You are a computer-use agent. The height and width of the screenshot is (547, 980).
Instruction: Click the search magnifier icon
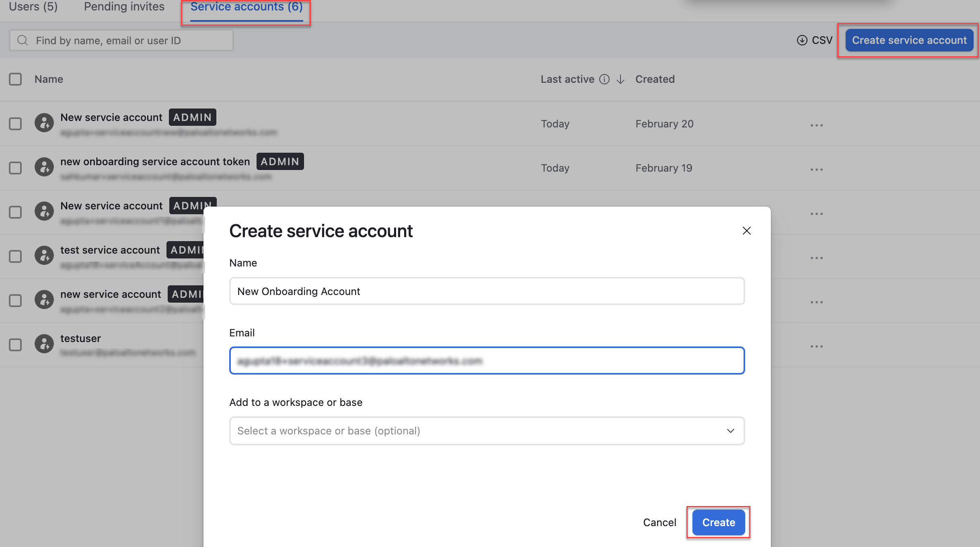(x=23, y=40)
